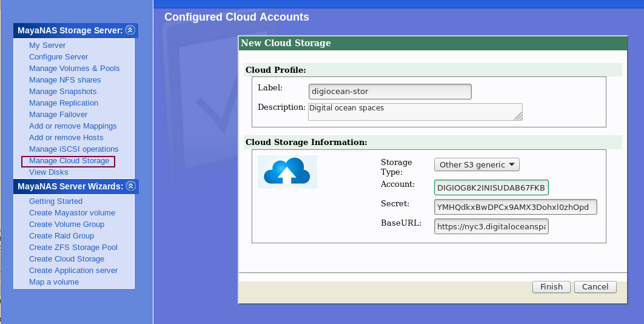Click the Cancel button
The width and height of the screenshot is (644, 324).
click(595, 287)
